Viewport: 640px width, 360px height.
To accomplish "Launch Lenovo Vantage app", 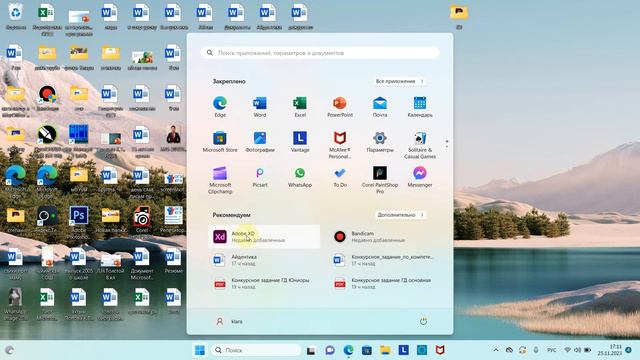I will pyautogui.click(x=300, y=142).
